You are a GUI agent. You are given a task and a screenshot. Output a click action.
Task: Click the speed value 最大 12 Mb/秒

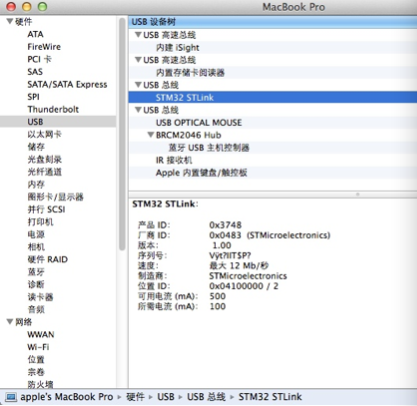click(239, 266)
